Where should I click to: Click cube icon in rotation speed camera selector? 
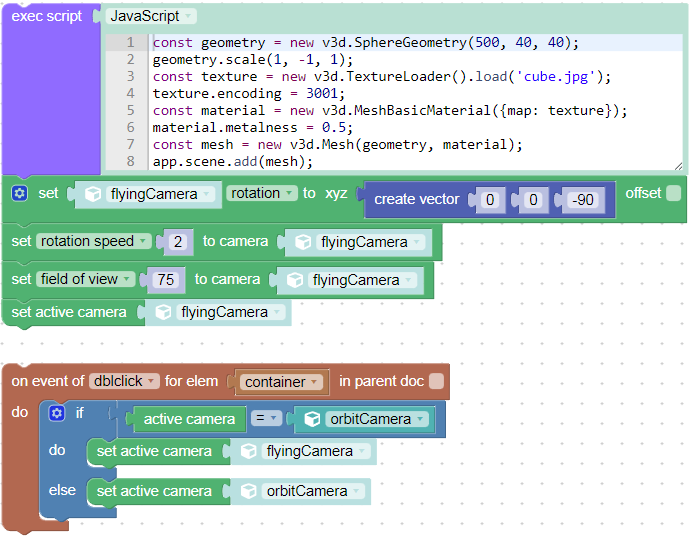(303, 242)
